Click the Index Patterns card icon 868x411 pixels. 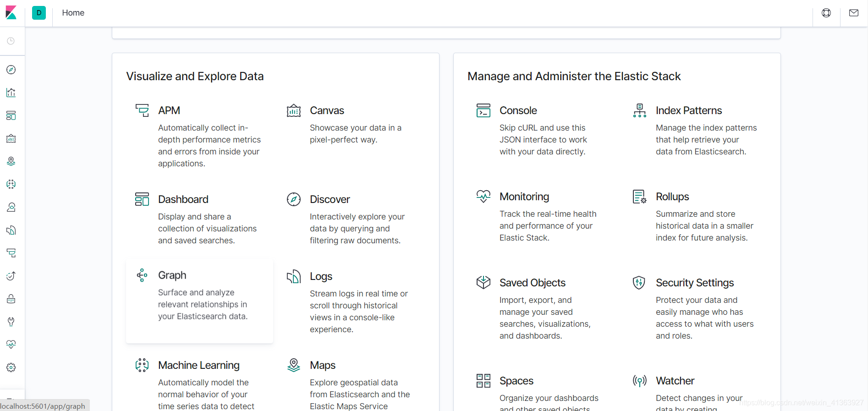[640, 110]
